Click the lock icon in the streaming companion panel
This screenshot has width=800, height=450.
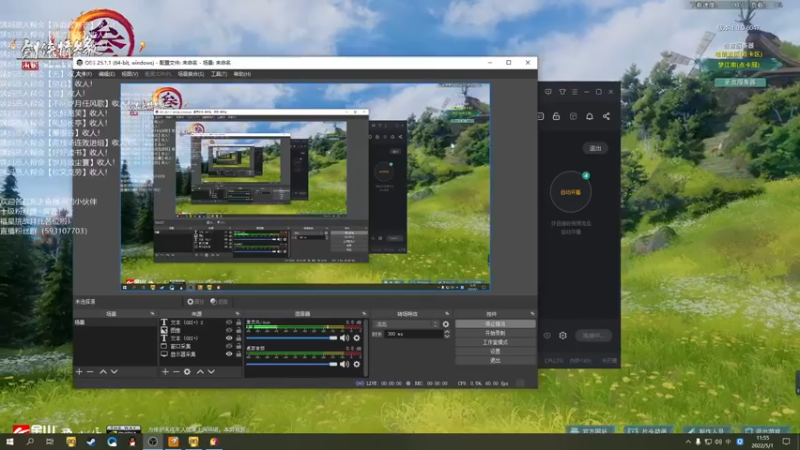click(x=556, y=116)
